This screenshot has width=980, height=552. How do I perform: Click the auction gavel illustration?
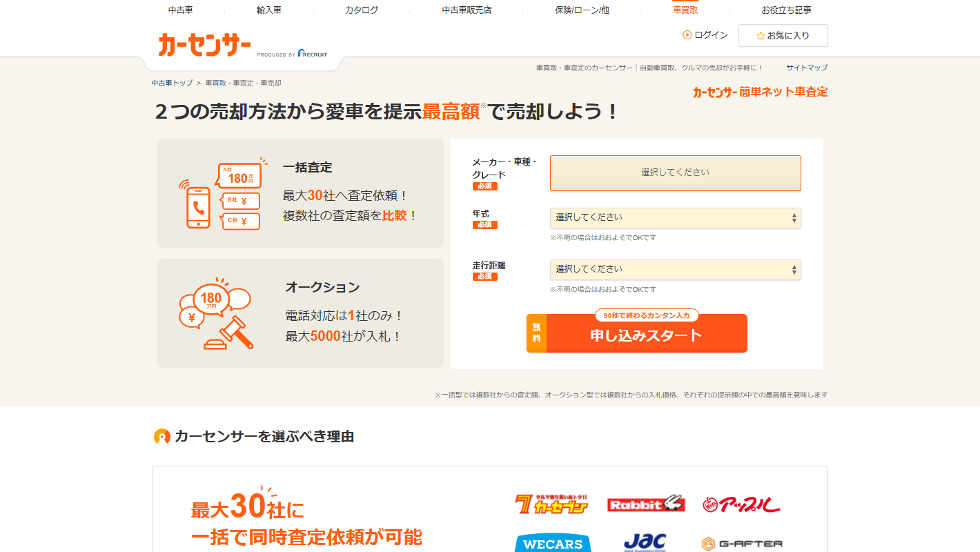[217, 314]
